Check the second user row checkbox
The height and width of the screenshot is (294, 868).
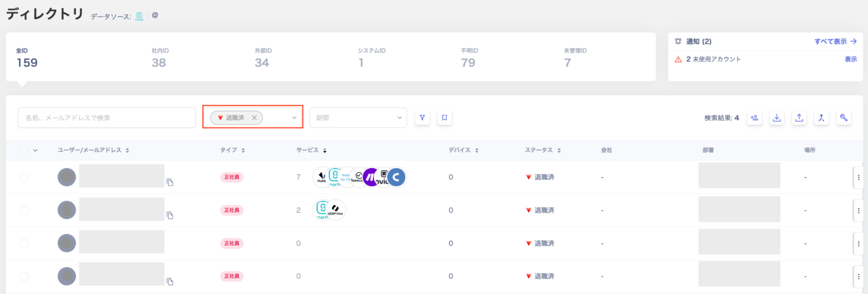pos(24,210)
